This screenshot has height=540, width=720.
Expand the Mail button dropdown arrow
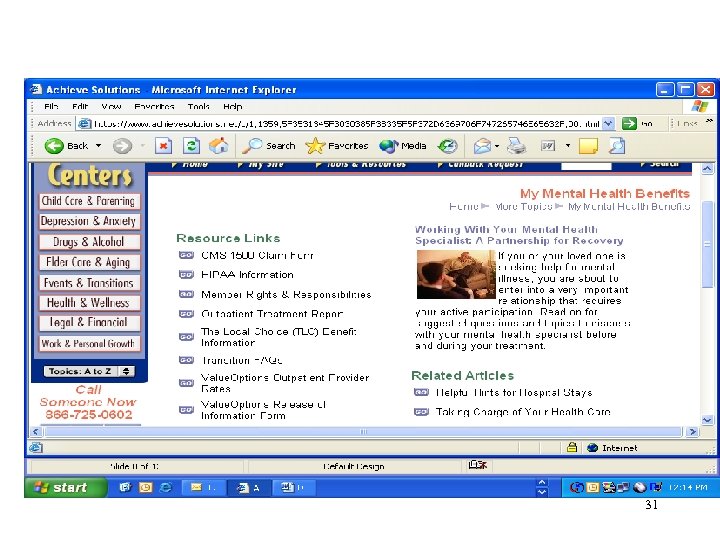(x=497, y=146)
